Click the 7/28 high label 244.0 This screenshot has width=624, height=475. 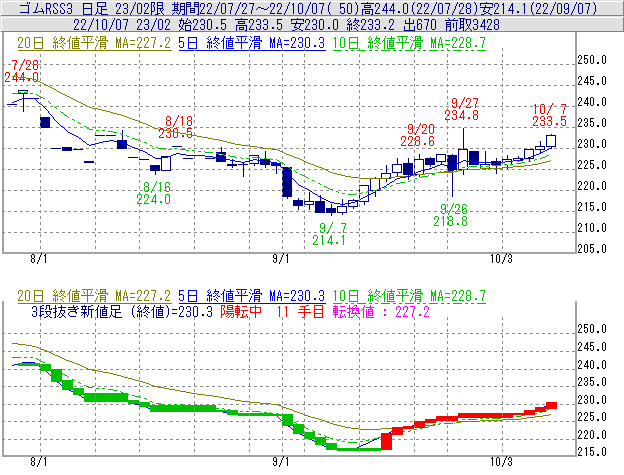[21, 77]
